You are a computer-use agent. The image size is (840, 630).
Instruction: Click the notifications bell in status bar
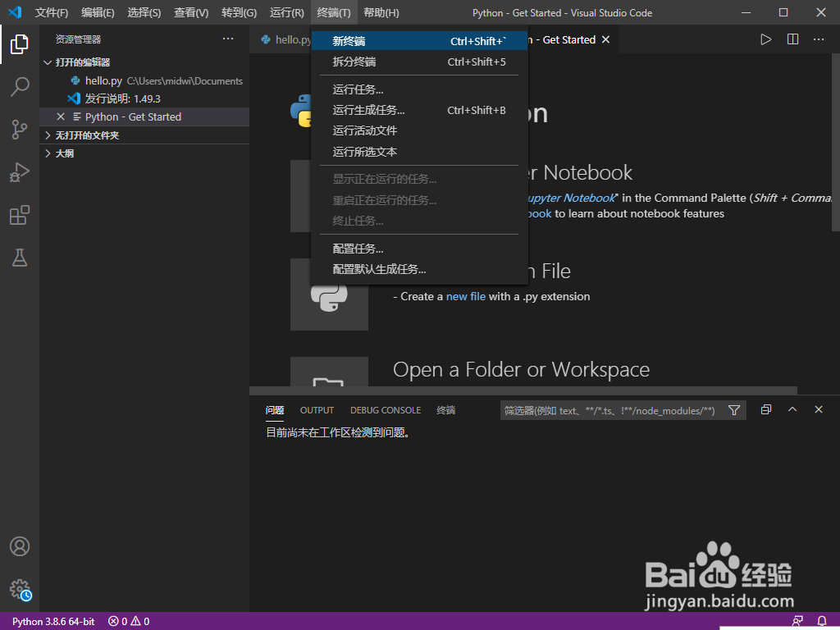pyautogui.click(x=821, y=621)
